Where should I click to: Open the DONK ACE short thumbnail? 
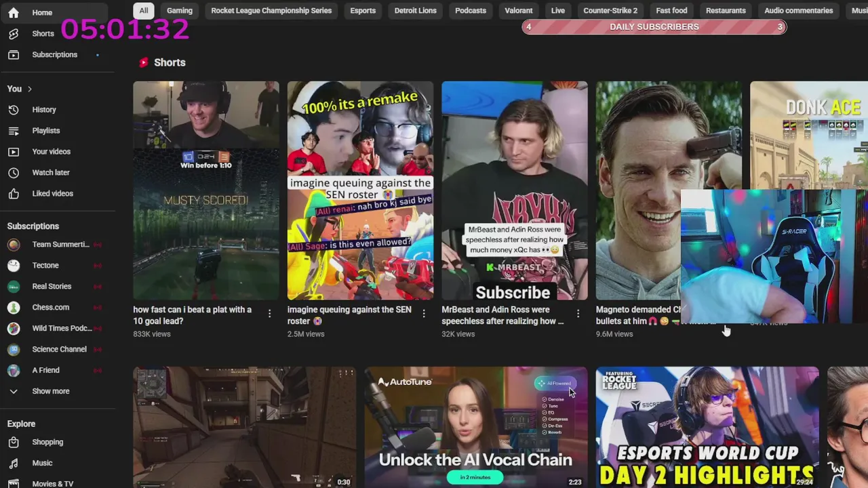pyautogui.click(x=809, y=136)
